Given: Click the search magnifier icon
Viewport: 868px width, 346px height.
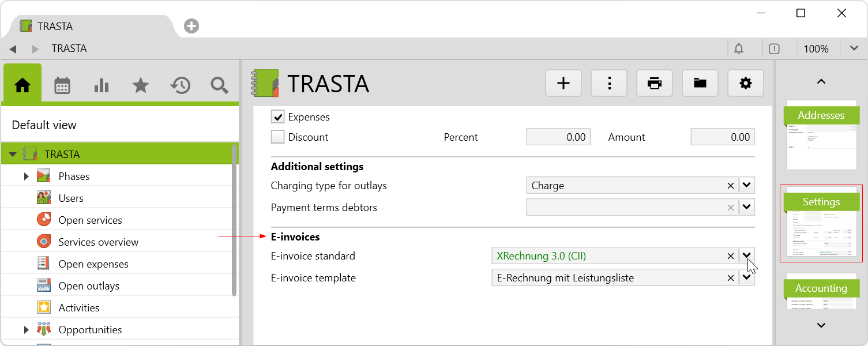Looking at the screenshot, I should [219, 86].
